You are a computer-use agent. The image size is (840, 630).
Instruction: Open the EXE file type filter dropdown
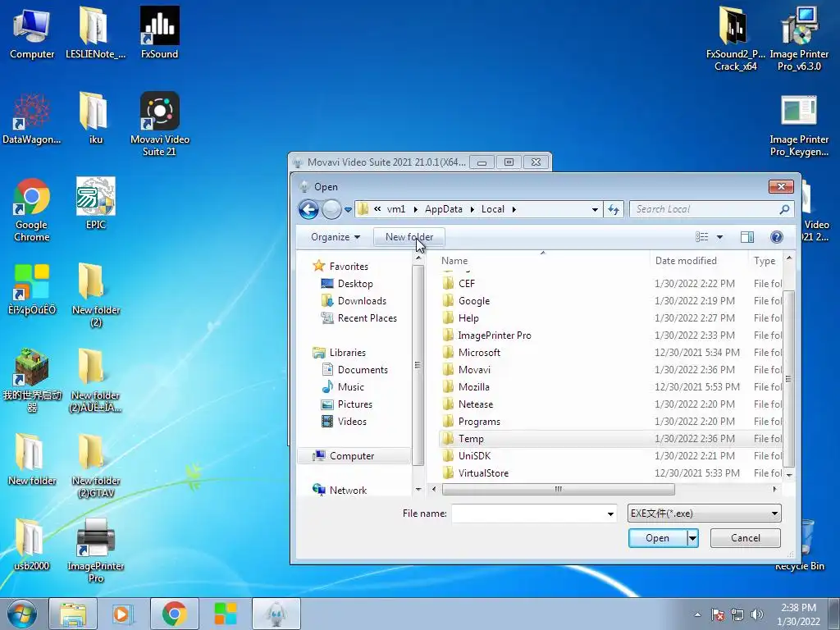coord(704,514)
